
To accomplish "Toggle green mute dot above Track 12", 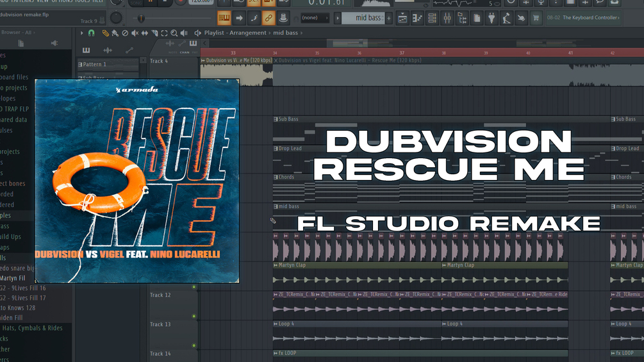I will pyautogui.click(x=194, y=287).
